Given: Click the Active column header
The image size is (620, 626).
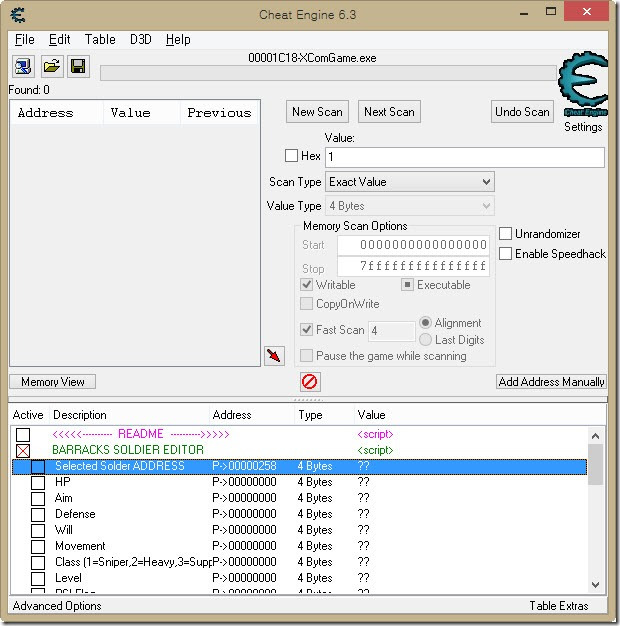Looking at the screenshot, I should pos(28,415).
